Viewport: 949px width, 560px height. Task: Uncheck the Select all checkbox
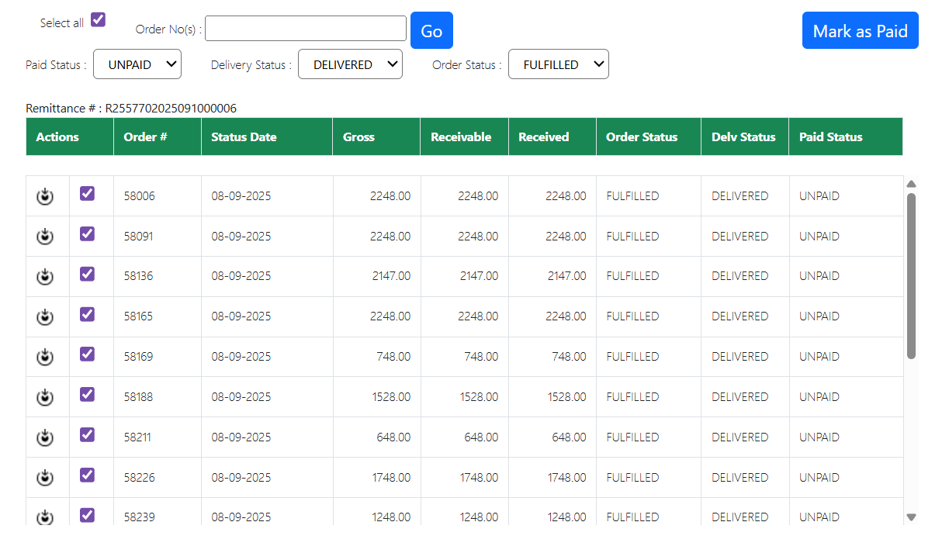[x=98, y=20]
